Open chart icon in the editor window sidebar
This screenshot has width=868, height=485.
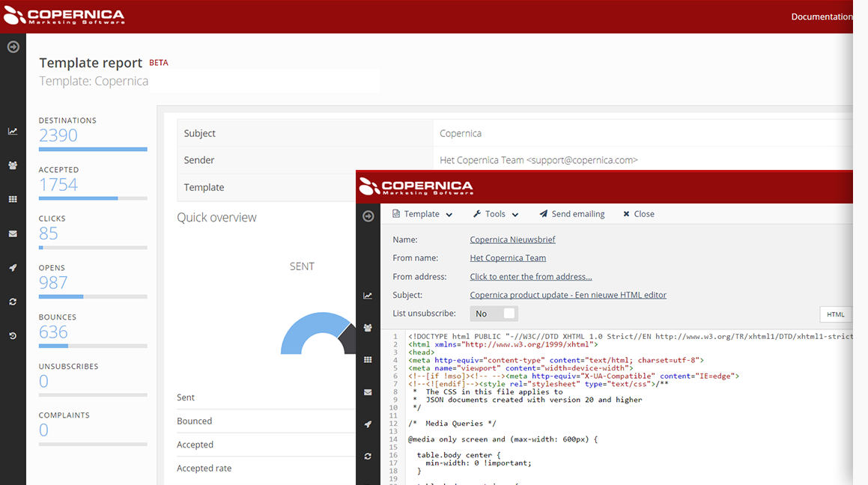pos(368,296)
